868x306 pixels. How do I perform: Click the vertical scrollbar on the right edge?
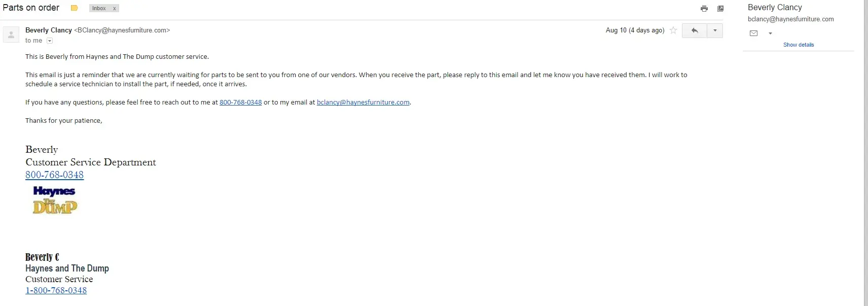(866, 152)
